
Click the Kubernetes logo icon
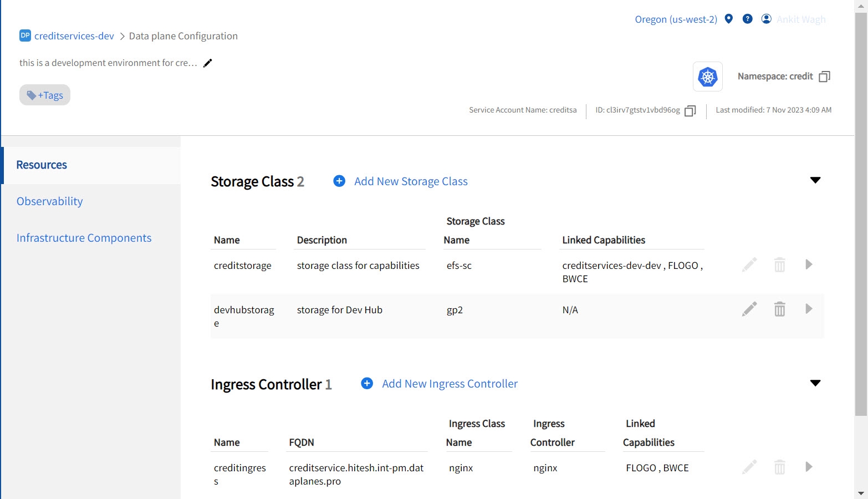tap(708, 77)
